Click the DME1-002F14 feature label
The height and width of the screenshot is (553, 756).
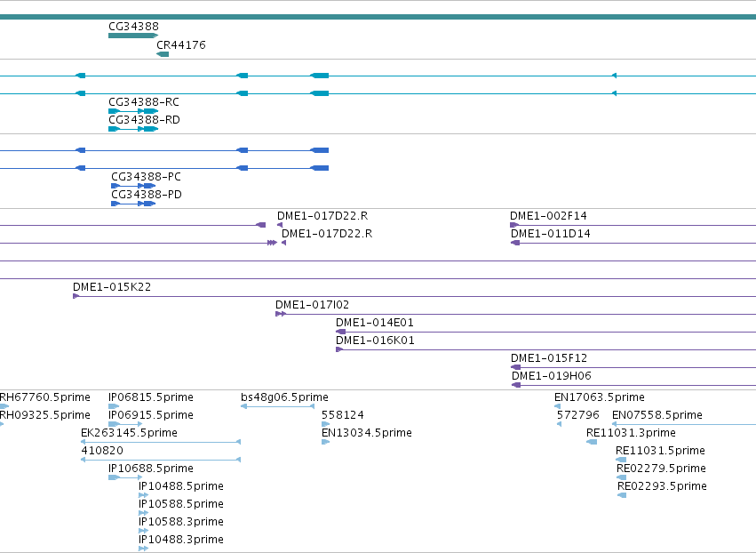click(548, 216)
